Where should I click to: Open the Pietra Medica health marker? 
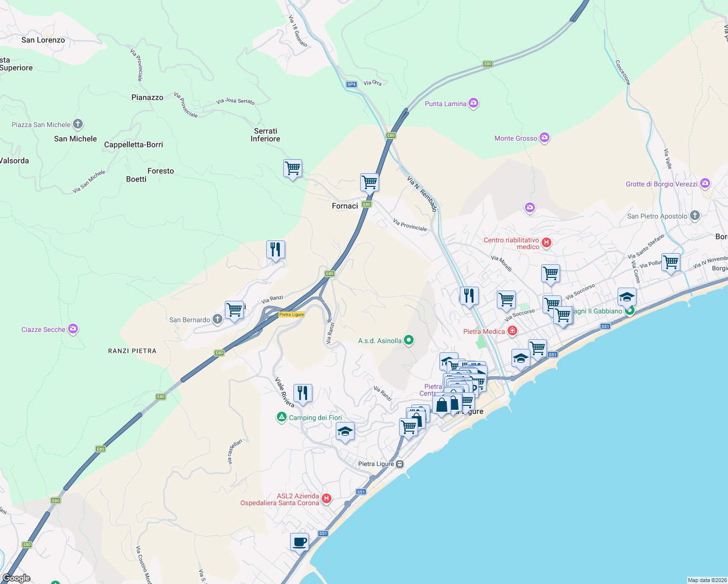coord(512,330)
